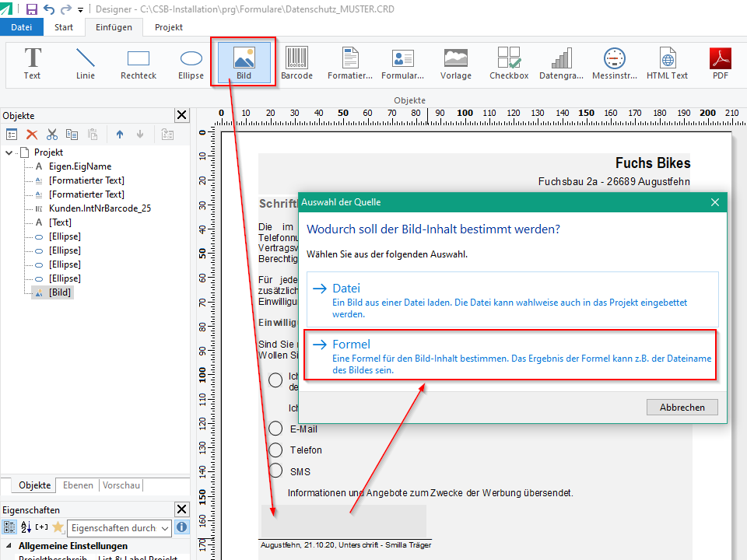Image resolution: width=747 pixels, height=560 pixels.
Task: Close the Auswahl der Quelle dialog
Action: 715,202
